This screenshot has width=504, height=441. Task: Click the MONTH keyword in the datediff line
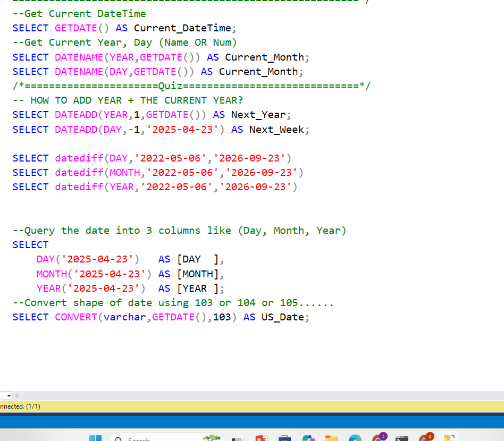[x=125, y=173]
